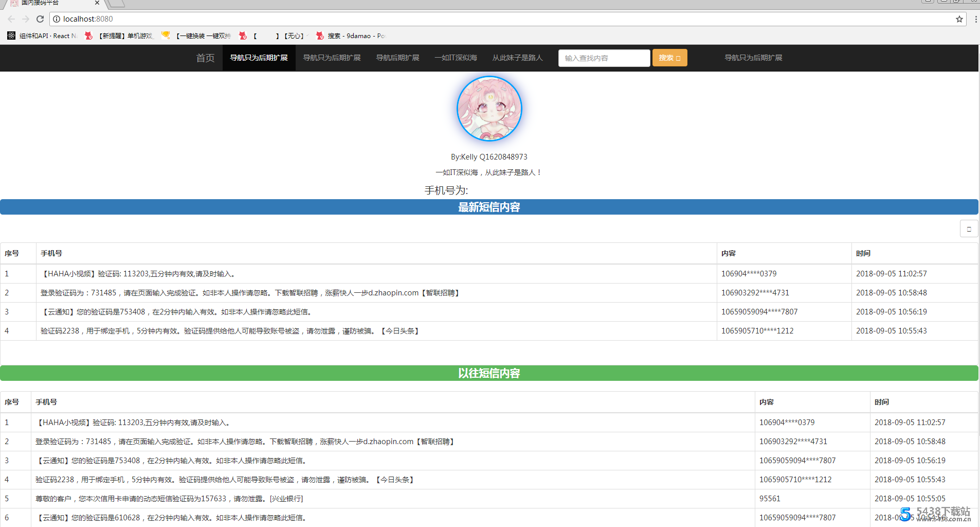
Task: Open the 一如IT深似海 navigation item
Action: [x=455, y=58]
